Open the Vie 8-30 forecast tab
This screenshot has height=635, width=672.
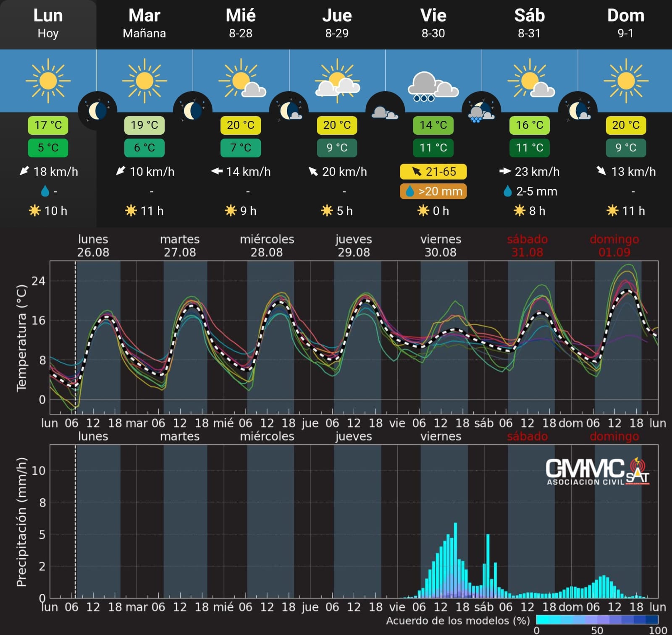(x=433, y=24)
